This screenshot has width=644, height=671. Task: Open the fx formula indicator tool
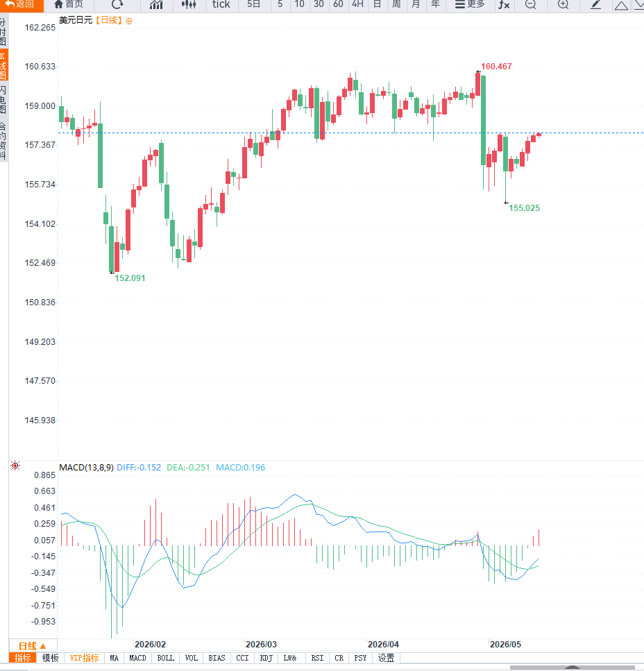coord(504,5)
